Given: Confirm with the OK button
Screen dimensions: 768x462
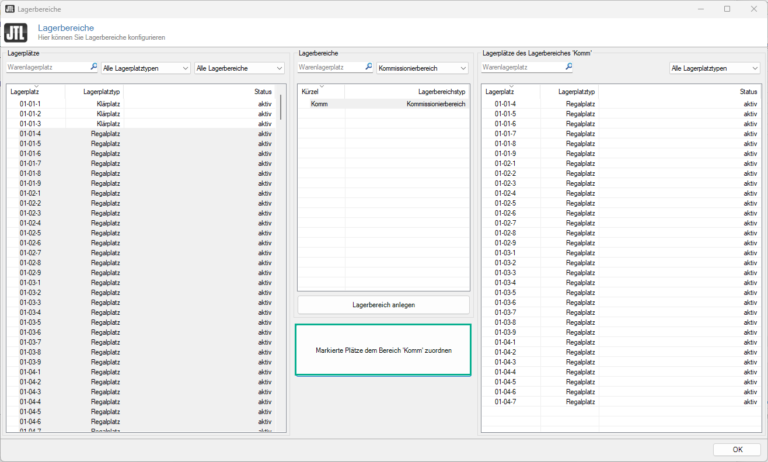Looking at the screenshot, I should 737,448.
